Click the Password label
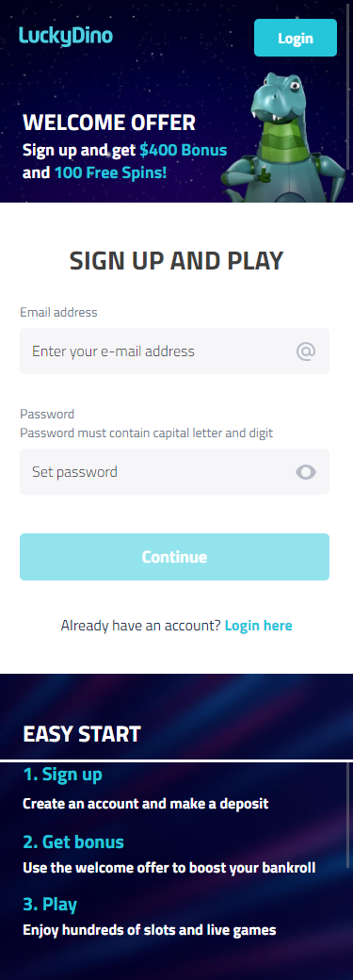 (x=47, y=414)
